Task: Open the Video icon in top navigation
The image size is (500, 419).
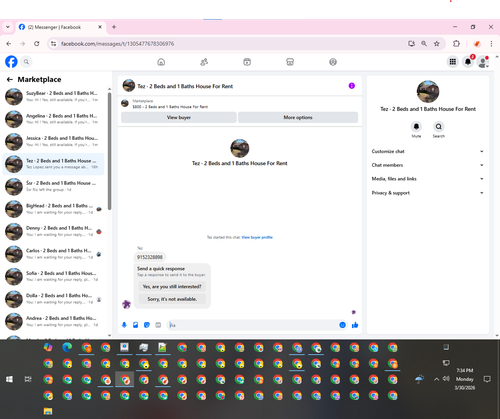Action: (247, 62)
